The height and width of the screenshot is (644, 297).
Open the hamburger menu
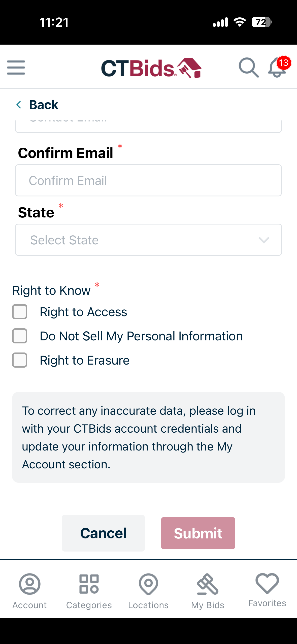tap(16, 68)
